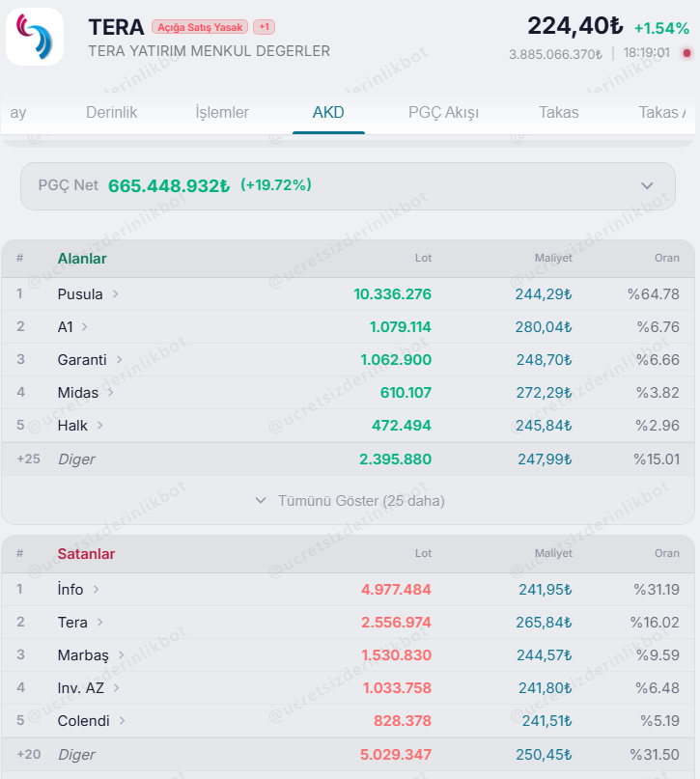
Task: Open İnfo in the sellers list
Action: 70,589
